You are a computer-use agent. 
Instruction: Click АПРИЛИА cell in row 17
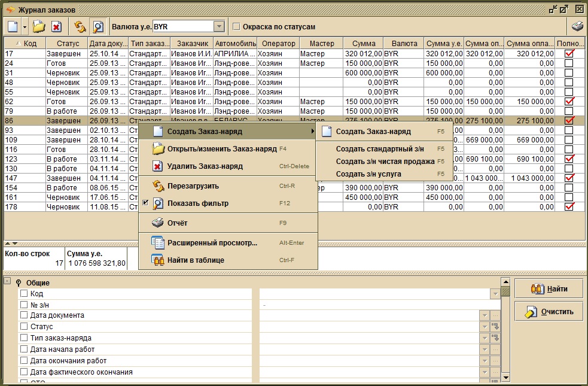(x=234, y=54)
